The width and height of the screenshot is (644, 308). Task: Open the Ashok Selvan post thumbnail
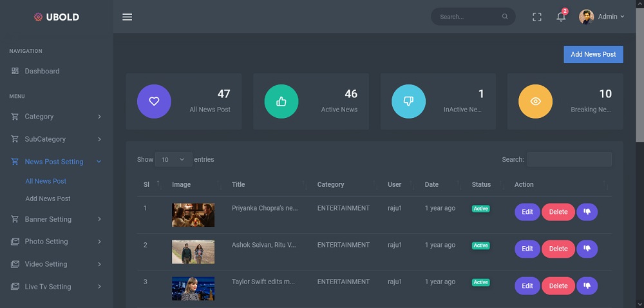point(193,252)
